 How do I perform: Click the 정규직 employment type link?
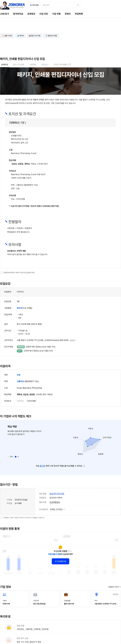coord(20,308)
